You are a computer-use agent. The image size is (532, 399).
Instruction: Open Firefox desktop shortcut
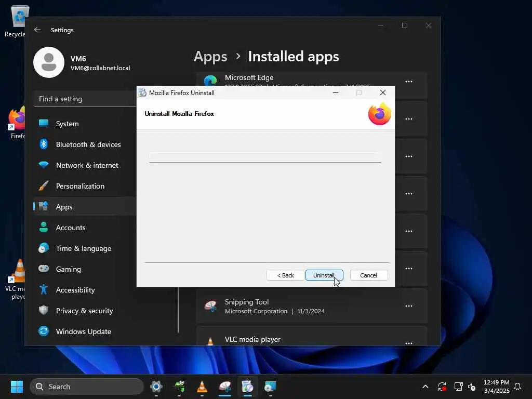(16, 123)
